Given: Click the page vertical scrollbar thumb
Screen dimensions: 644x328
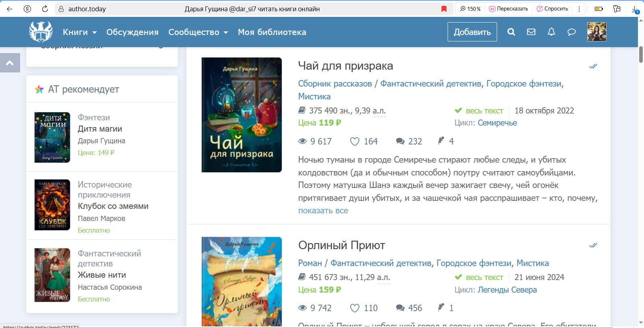Looking at the screenshot, I should [x=641, y=54].
